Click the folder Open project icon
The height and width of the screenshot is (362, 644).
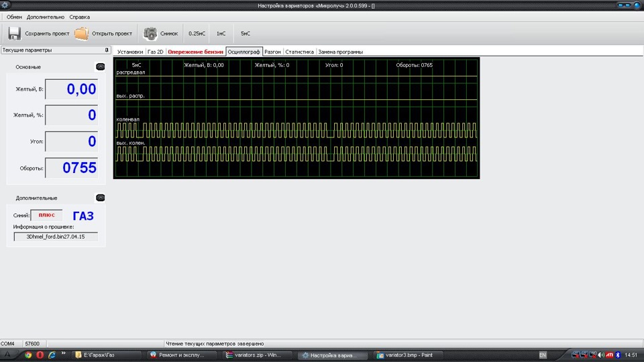coord(81,34)
